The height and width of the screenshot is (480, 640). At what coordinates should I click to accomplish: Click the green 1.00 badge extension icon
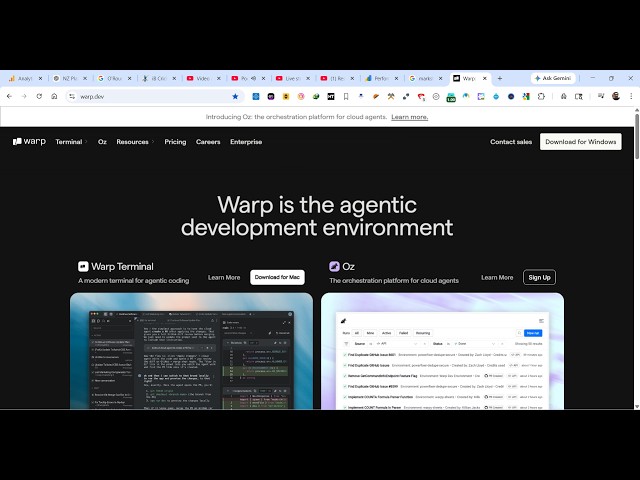click(451, 97)
